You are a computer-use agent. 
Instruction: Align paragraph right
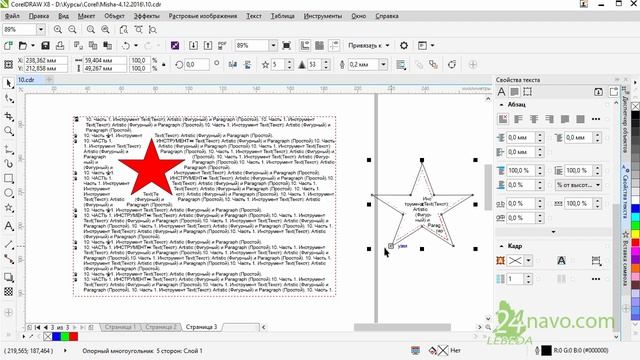pos(549,119)
